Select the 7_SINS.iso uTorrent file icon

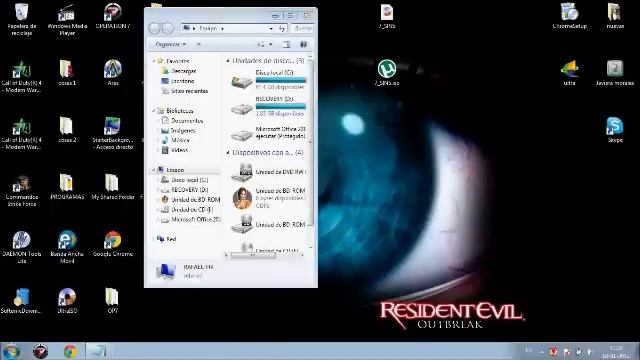click(x=387, y=72)
